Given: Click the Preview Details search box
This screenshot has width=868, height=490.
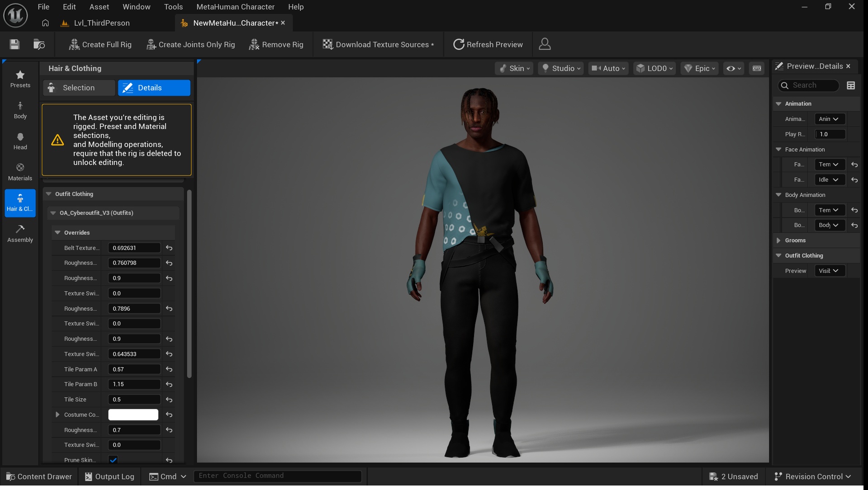Looking at the screenshot, I should coord(808,85).
